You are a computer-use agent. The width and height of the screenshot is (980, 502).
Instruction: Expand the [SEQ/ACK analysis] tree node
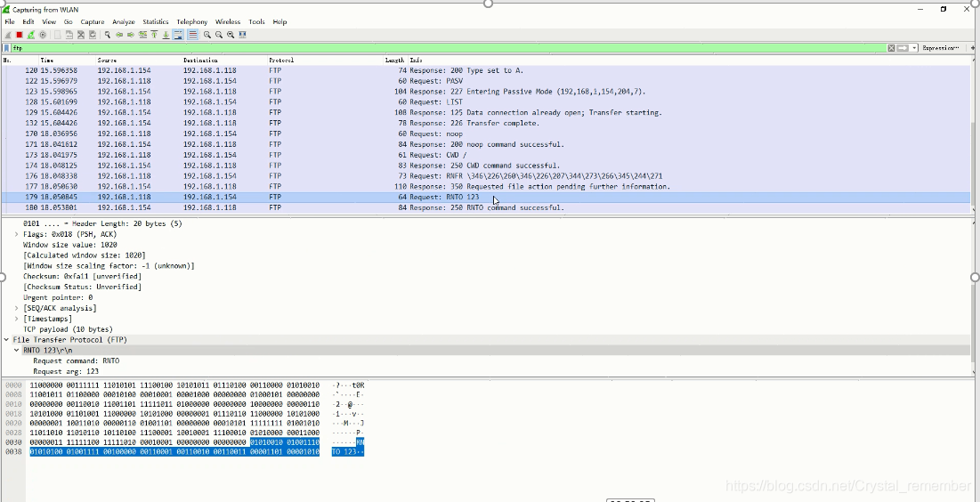17,308
